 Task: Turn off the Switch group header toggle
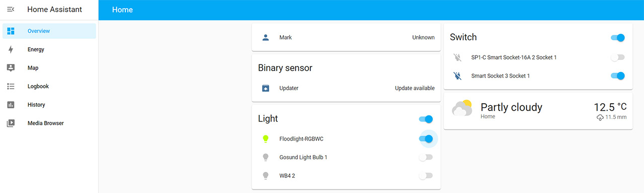[x=617, y=37]
